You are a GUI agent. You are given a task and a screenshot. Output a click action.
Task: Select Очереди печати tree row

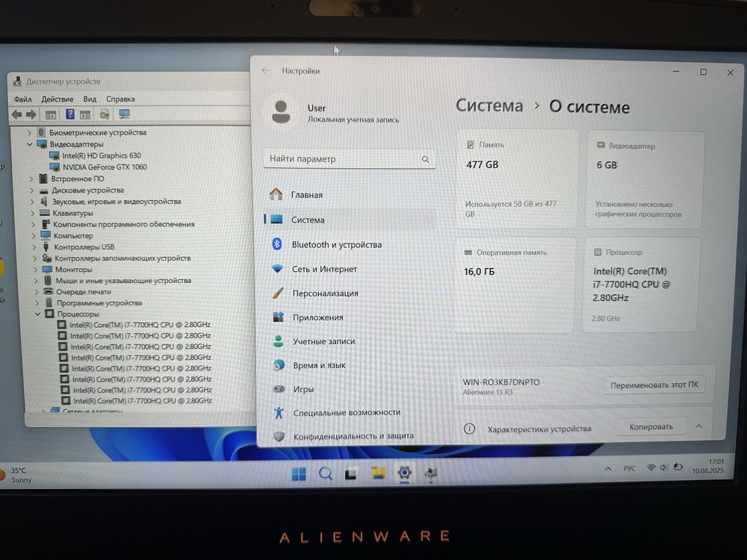tap(84, 292)
